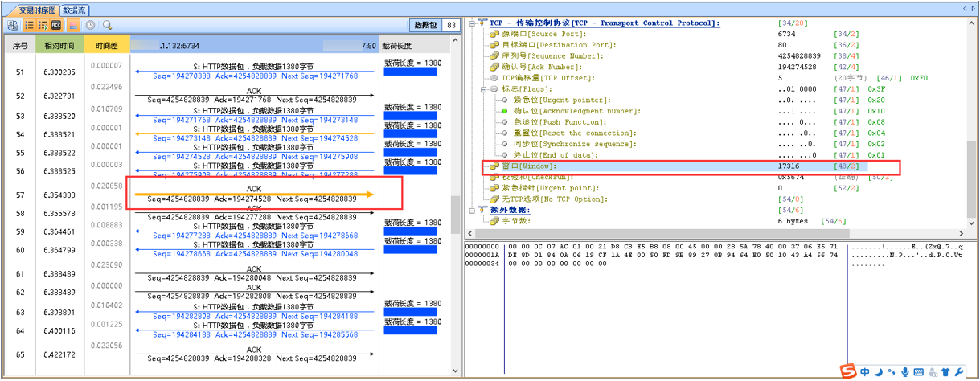Click the magnifier search icon in toolbar
Image resolution: width=980 pixels, height=381 pixels.
106,26
